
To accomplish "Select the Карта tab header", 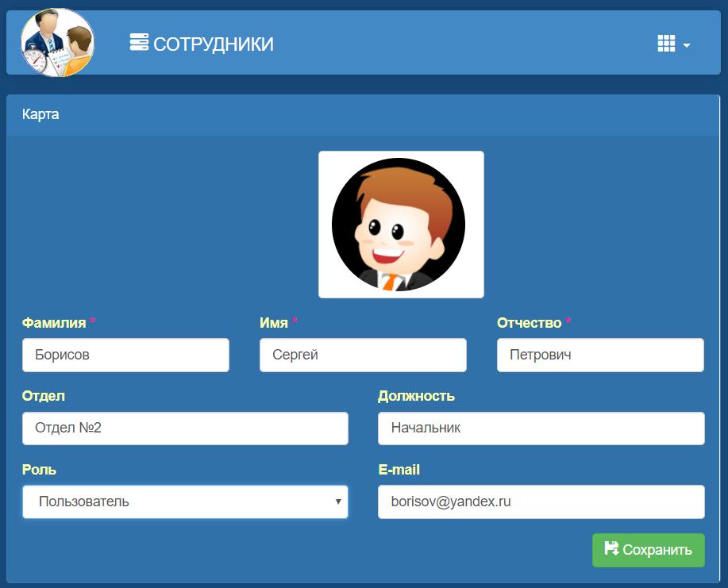I will [40, 114].
